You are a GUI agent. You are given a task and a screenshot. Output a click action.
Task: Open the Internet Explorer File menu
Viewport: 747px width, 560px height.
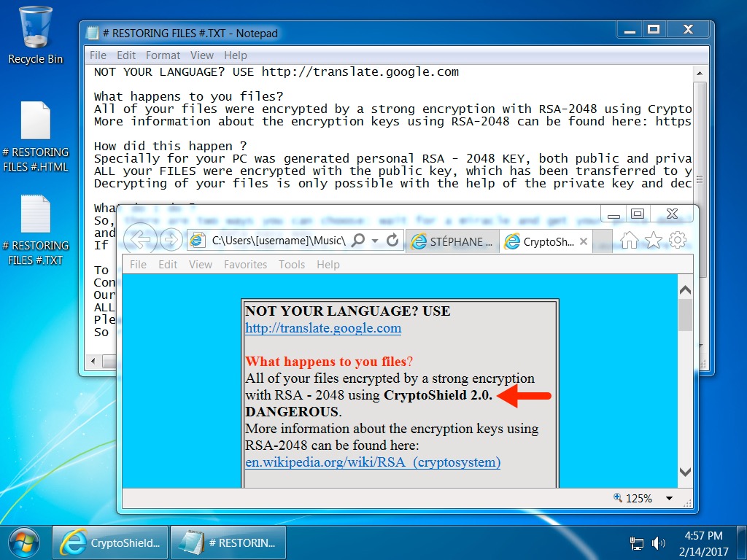click(x=138, y=264)
